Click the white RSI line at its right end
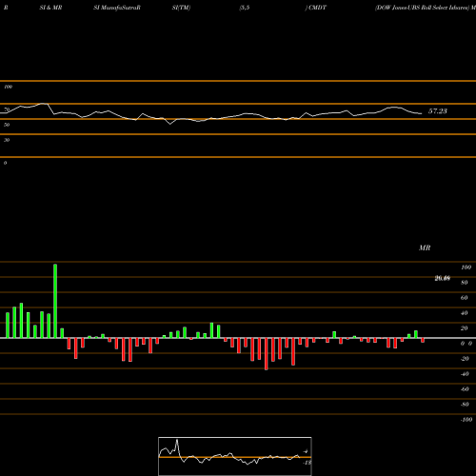Image resolution: width=476 pixels, height=476 pixels. (421, 113)
